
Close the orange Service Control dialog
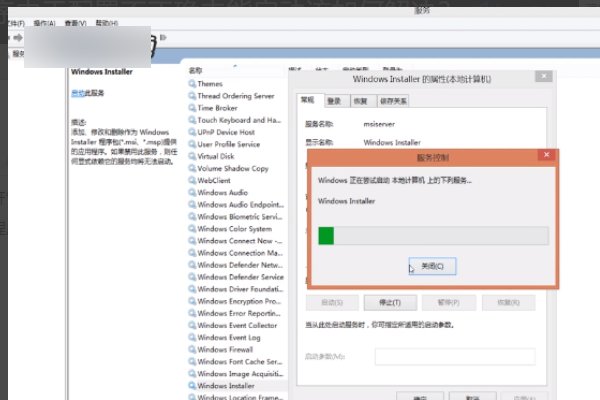coord(546,155)
